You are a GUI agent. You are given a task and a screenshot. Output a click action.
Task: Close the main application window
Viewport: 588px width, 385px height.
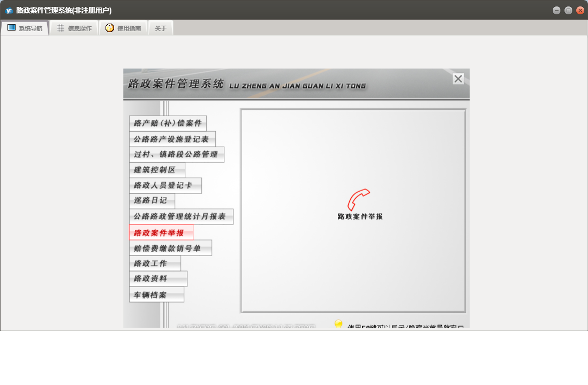[x=580, y=10]
